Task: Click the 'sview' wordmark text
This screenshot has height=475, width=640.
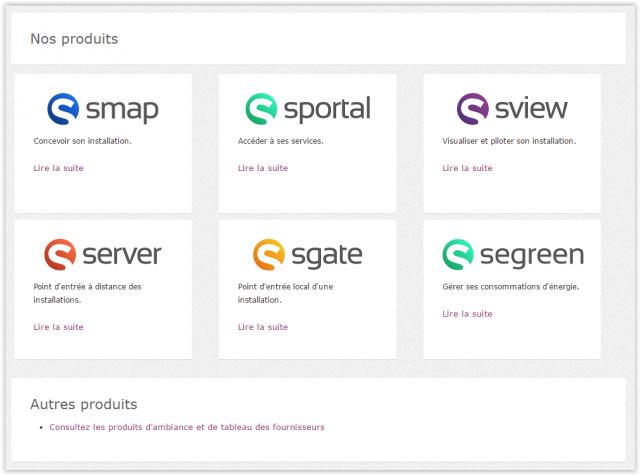Action: coord(531,108)
